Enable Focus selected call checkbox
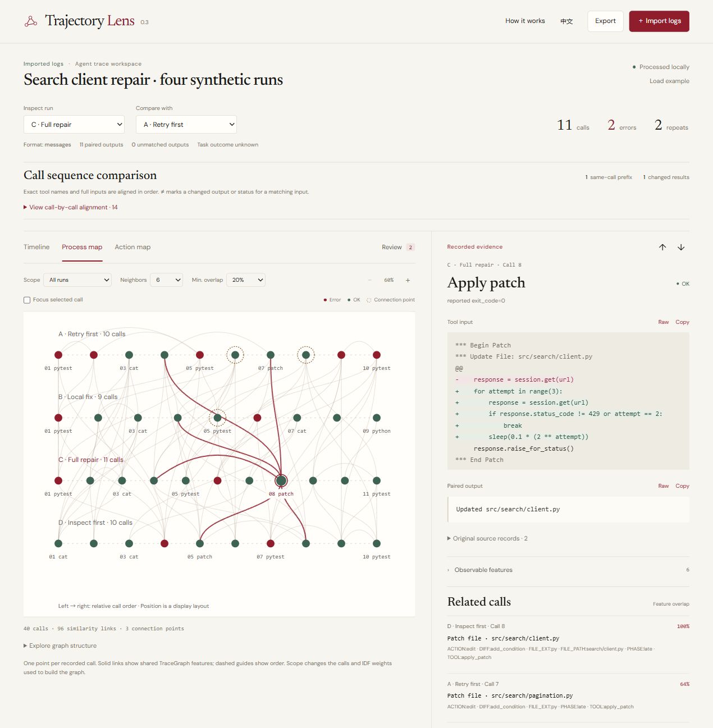Viewport: 713px width, 728px height. point(27,300)
